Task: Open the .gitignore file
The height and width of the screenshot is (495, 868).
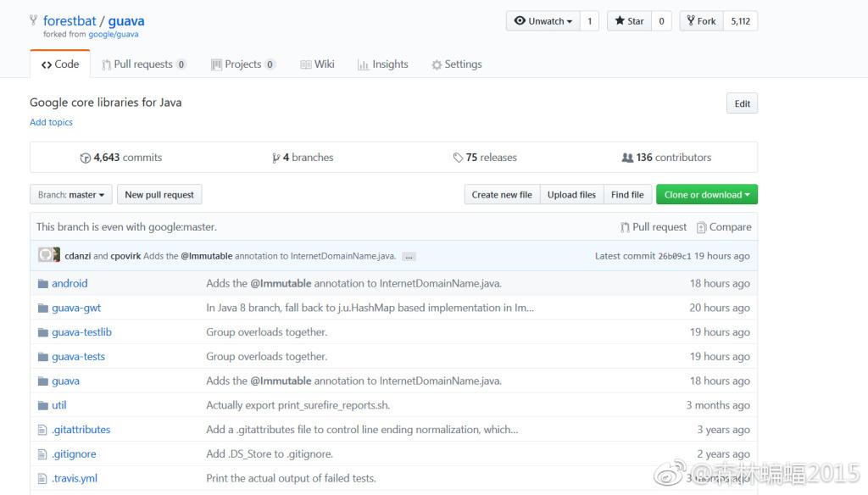Action: coord(75,454)
